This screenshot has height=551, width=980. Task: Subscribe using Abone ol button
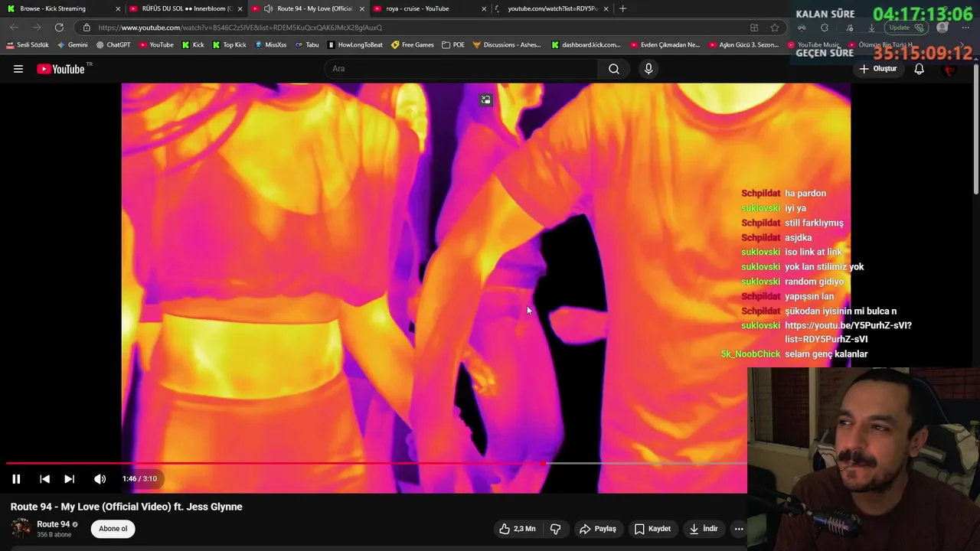(x=113, y=529)
